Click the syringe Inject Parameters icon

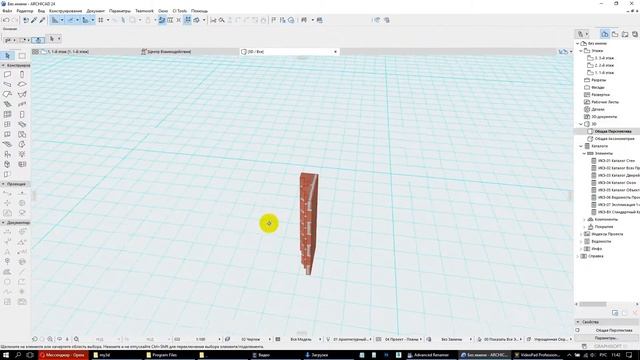pyautogui.click(x=42, y=20)
